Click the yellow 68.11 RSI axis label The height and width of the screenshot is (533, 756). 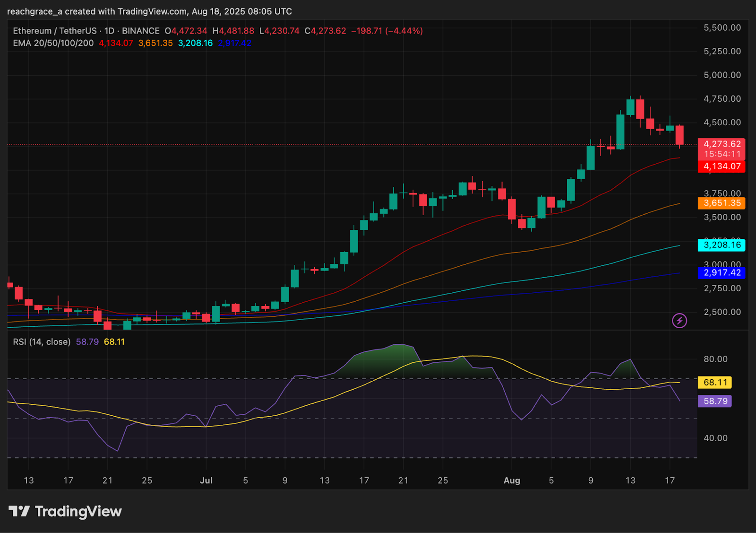[715, 383]
